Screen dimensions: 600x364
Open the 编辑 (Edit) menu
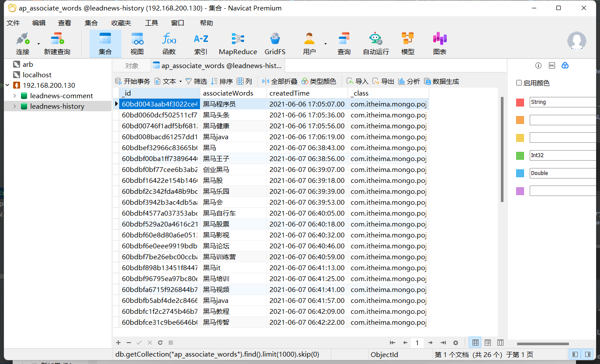tap(39, 23)
